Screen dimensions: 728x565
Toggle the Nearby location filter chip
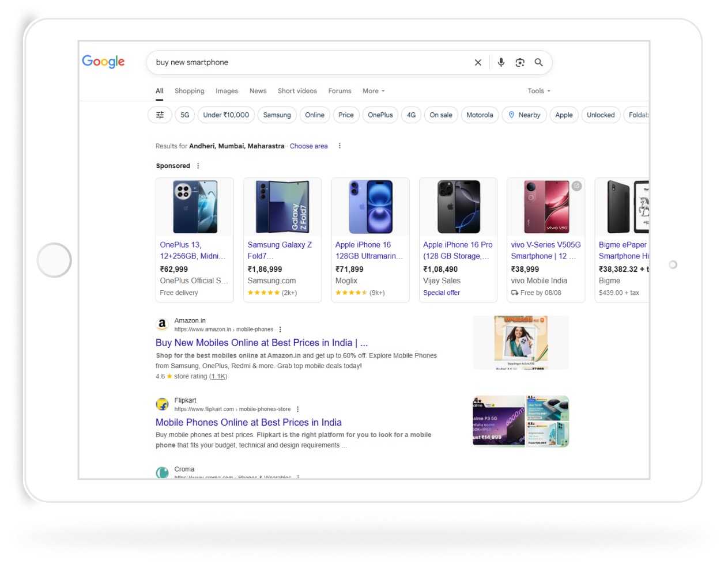[524, 115]
